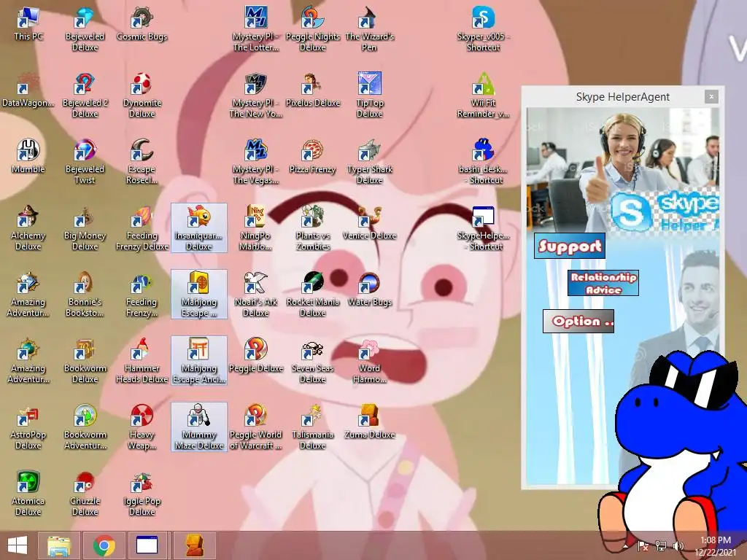Click the network tray icon
The width and height of the screenshot is (747, 560).
[x=661, y=546]
